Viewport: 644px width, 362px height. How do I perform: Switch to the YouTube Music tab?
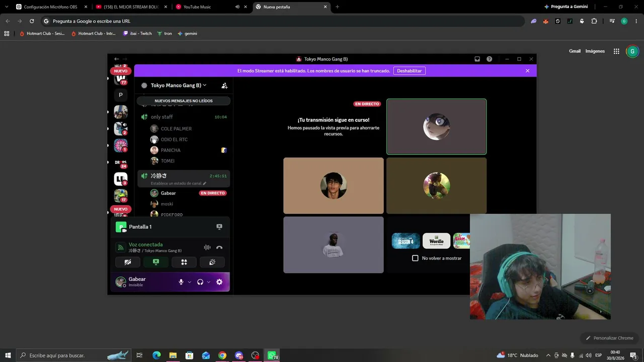204,7
